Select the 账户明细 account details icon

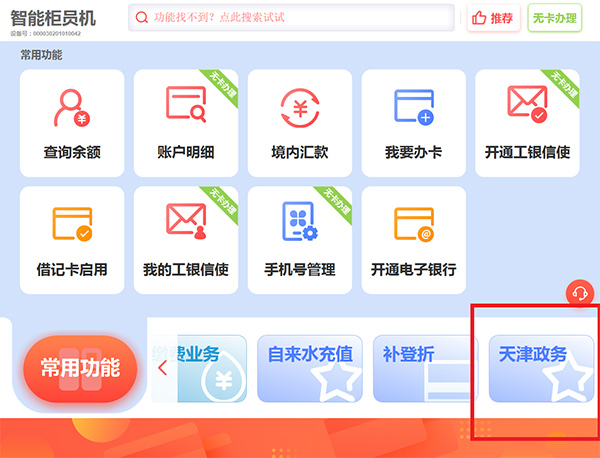pyautogui.click(x=186, y=104)
